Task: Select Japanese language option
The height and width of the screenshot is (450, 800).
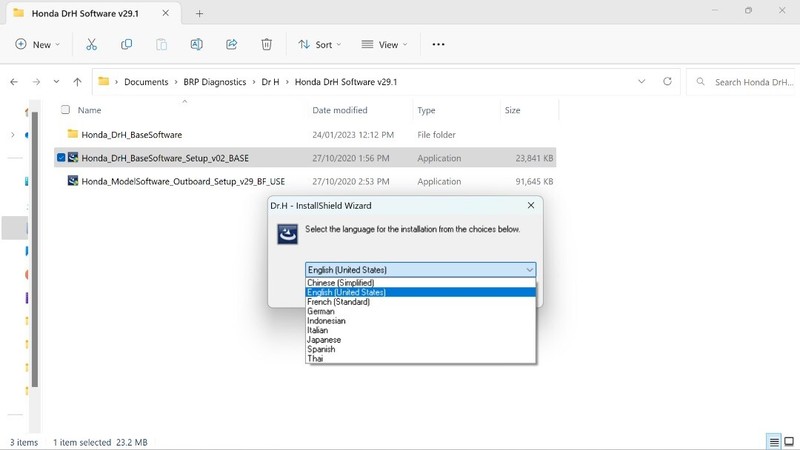Action: pyautogui.click(x=420, y=339)
